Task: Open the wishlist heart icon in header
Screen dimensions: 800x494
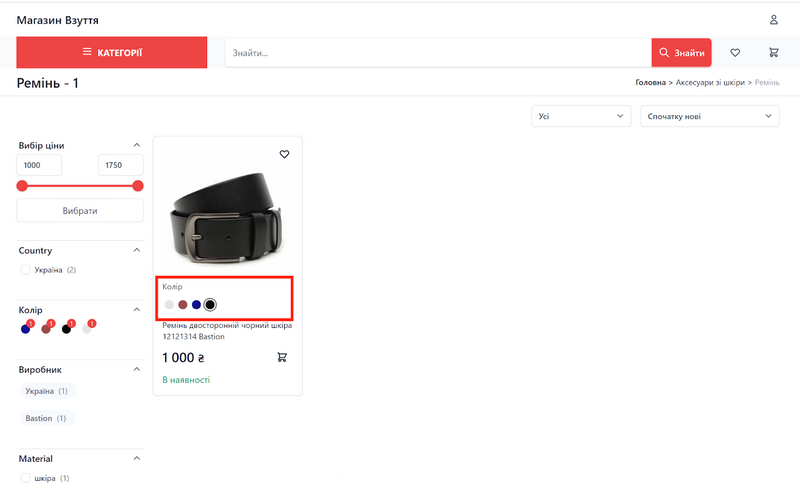Action: click(735, 52)
